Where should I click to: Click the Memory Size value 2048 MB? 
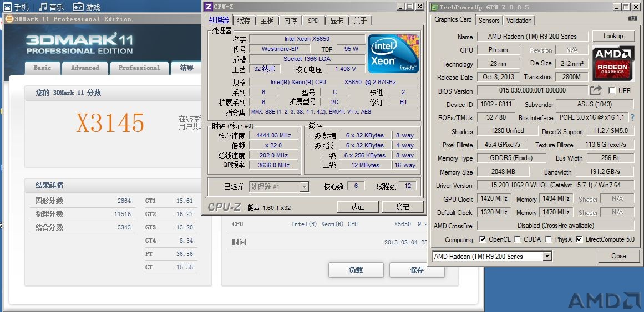click(503, 172)
